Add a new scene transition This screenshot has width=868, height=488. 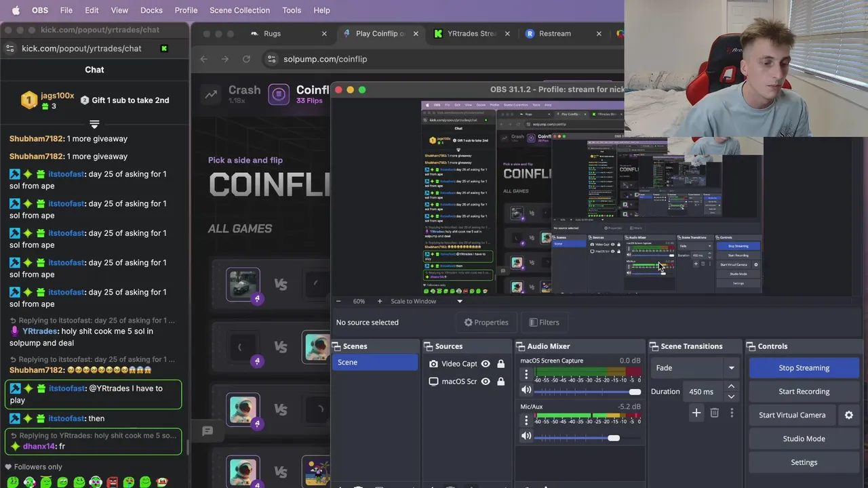(x=696, y=413)
